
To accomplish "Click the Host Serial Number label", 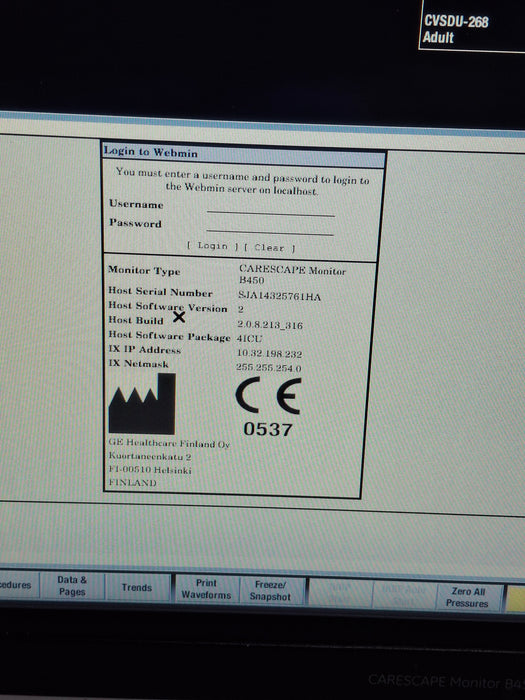I will [160, 292].
